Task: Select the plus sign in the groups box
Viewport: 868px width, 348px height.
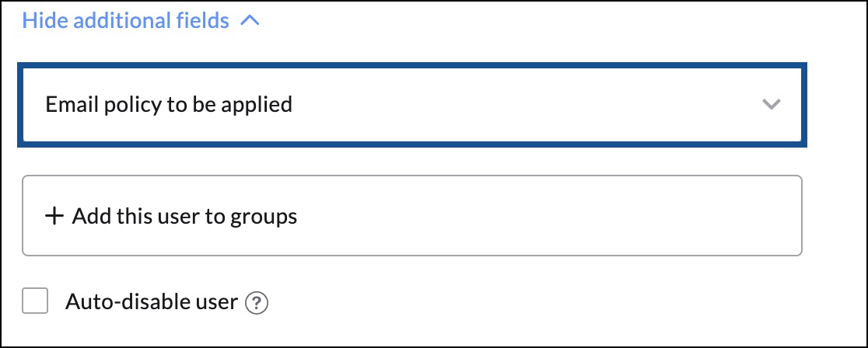Action: (54, 216)
